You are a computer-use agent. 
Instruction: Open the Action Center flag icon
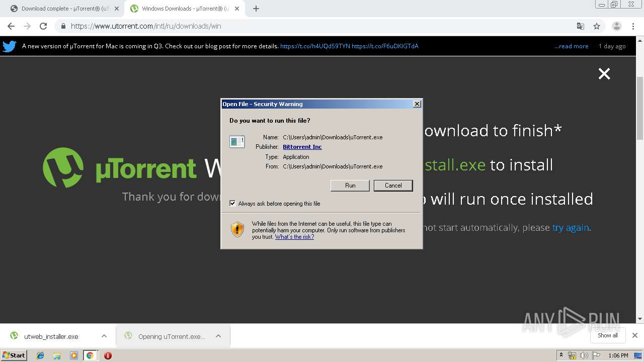596,355
